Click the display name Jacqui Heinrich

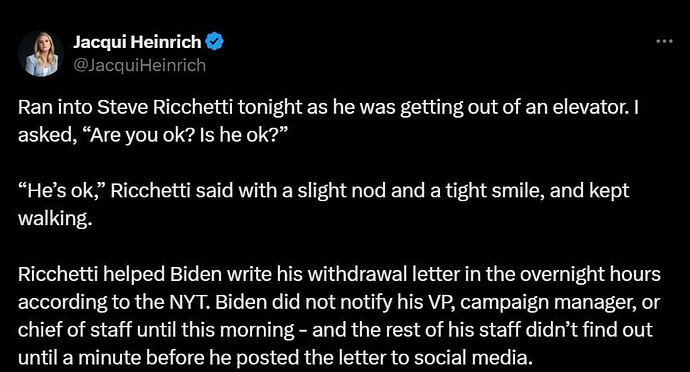coord(137,42)
